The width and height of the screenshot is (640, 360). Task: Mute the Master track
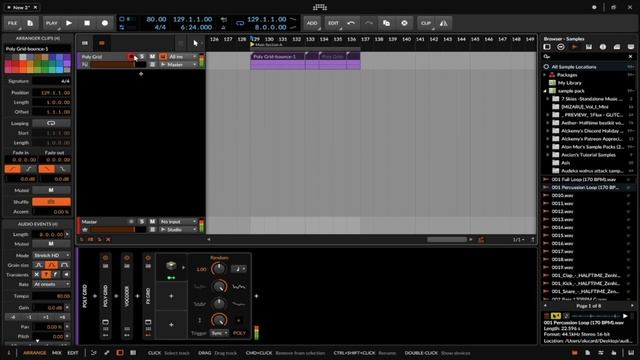click(x=152, y=221)
